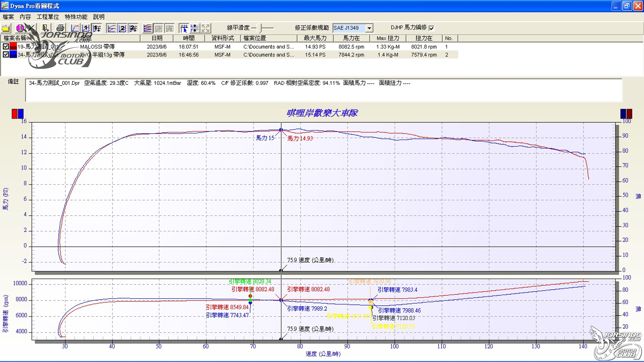Click the red legend swatch above left axis
This screenshot has width=644, height=362.
pos(14,114)
